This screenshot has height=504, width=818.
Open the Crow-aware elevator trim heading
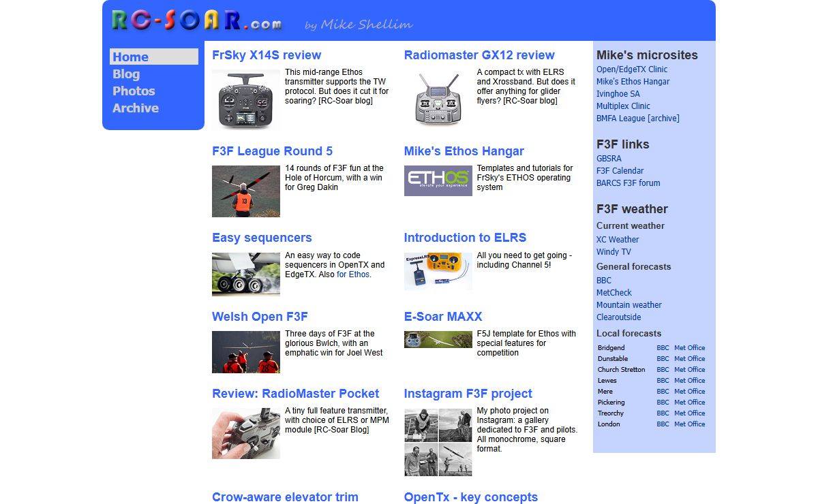(285, 497)
